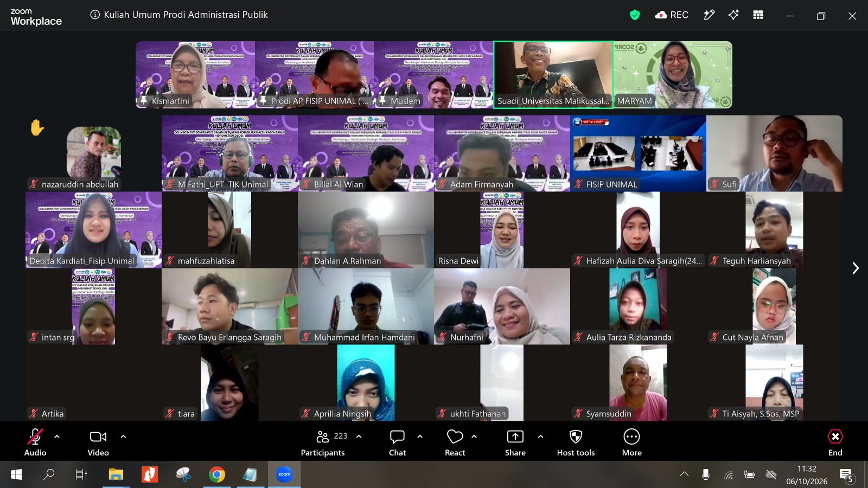Go to next gallery page arrow
This screenshot has height=488, width=868.
[856, 268]
